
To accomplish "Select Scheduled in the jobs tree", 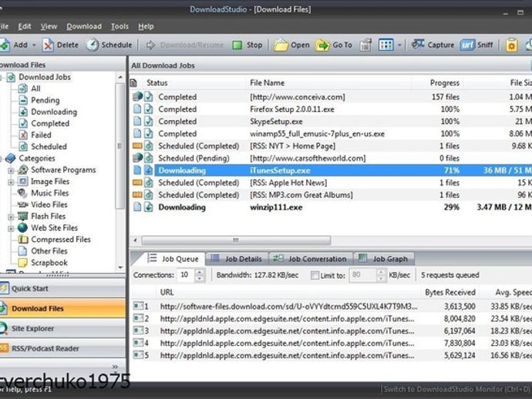I will click(49, 146).
